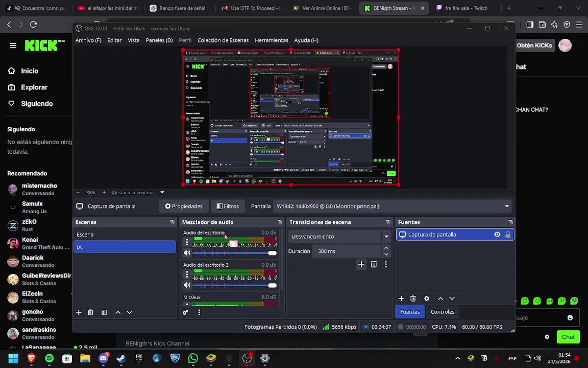Pop out the Mezclador de audio dock
This screenshot has width=588, height=368.
(x=279, y=222)
